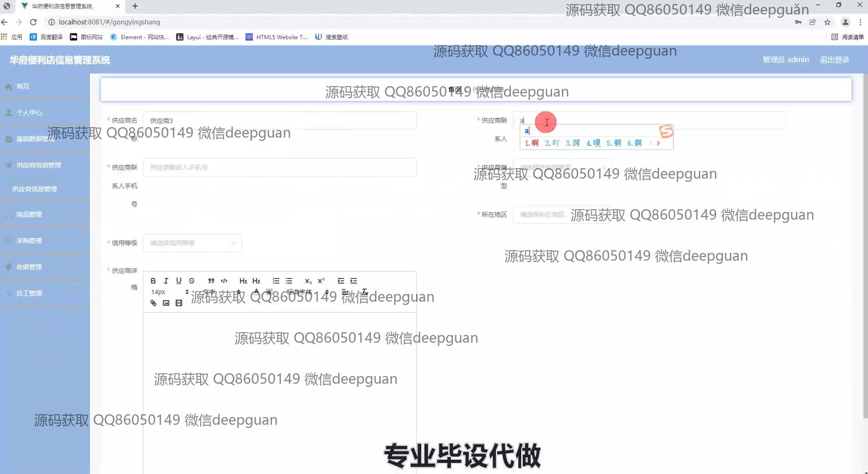868x474 pixels.
Task: Click the 供应商联系人手机号 input field
Action: coord(279,167)
